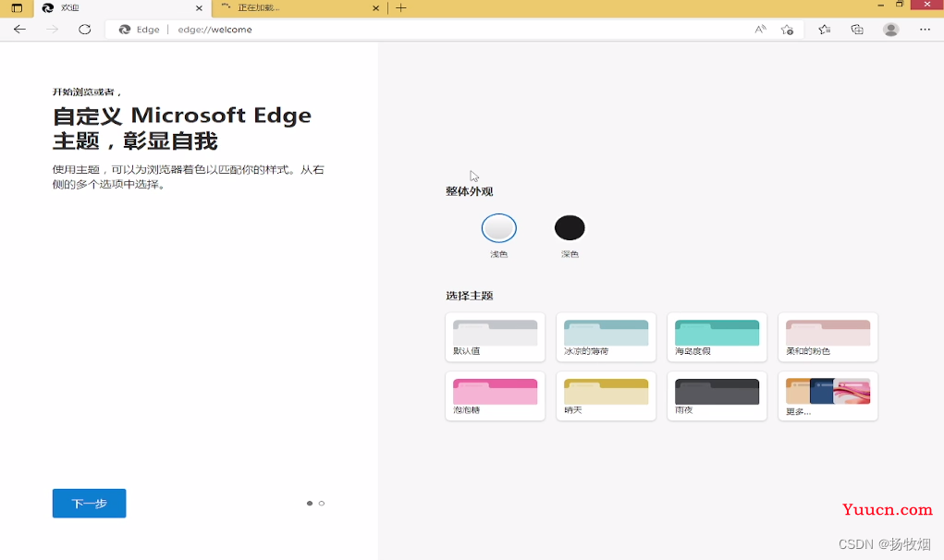Switch to the 欢迎 tab

[123, 8]
